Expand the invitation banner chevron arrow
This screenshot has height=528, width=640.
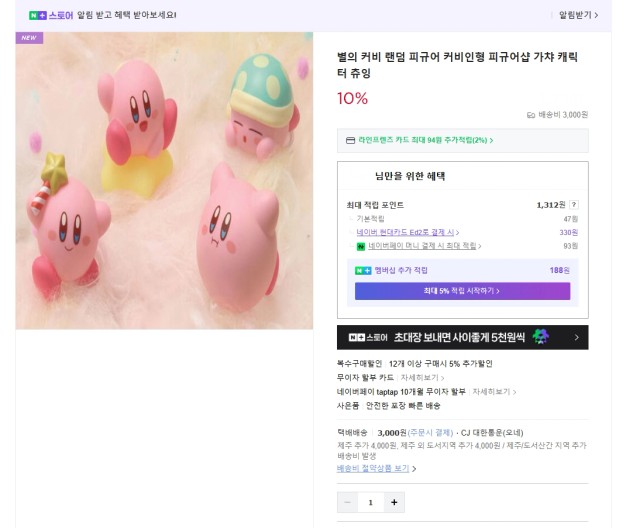tap(576, 337)
